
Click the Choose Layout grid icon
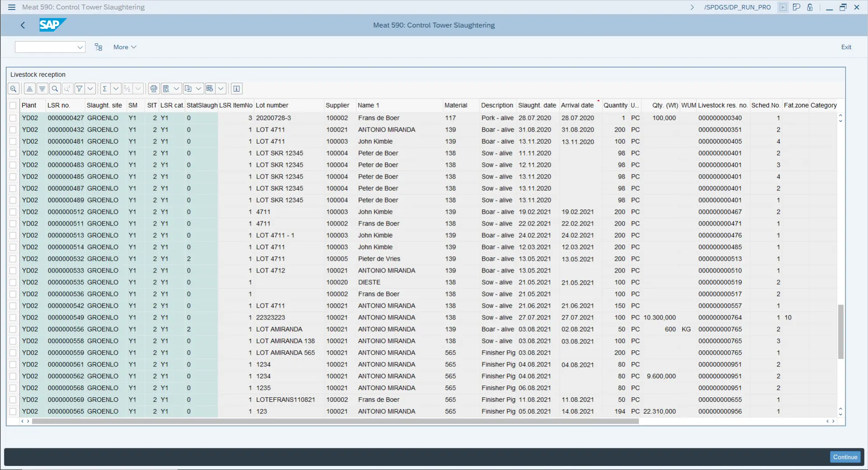point(210,89)
